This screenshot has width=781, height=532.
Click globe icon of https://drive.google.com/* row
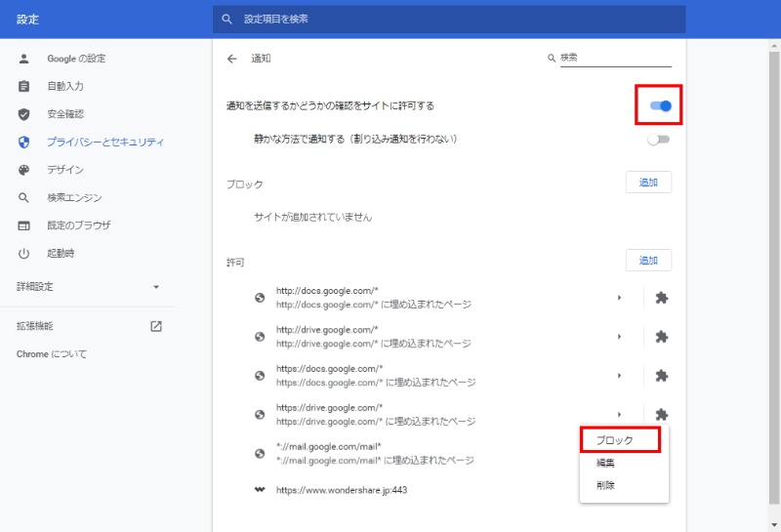[x=260, y=415]
